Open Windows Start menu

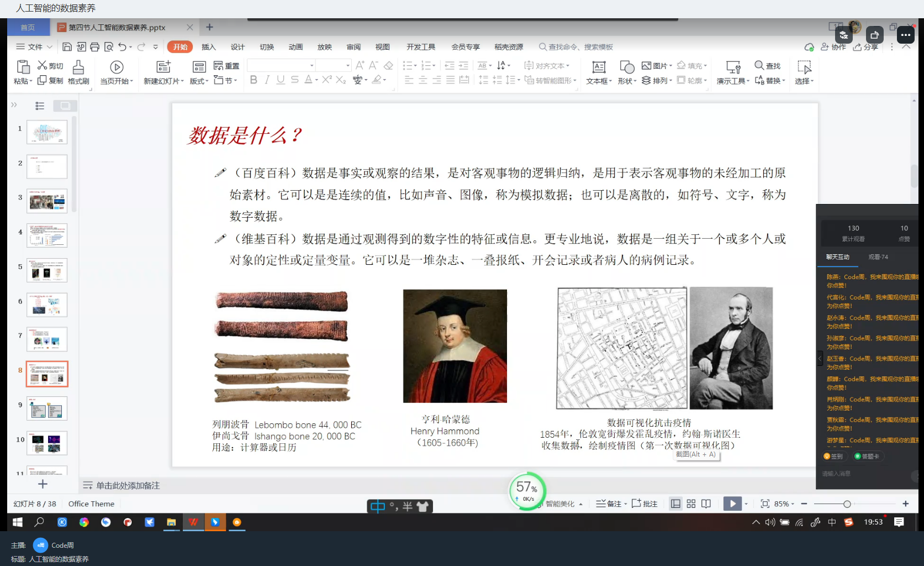[x=18, y=522]
